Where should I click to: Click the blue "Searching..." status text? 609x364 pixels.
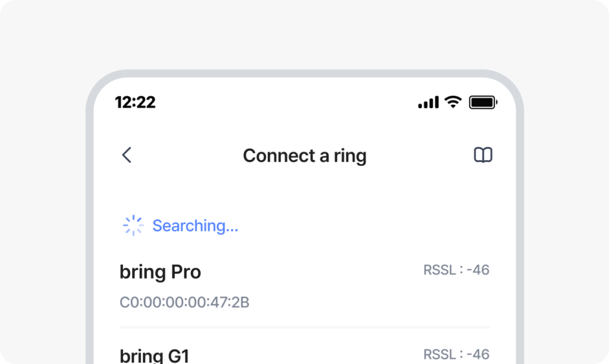pyautogui.click(x=195, y=226)
